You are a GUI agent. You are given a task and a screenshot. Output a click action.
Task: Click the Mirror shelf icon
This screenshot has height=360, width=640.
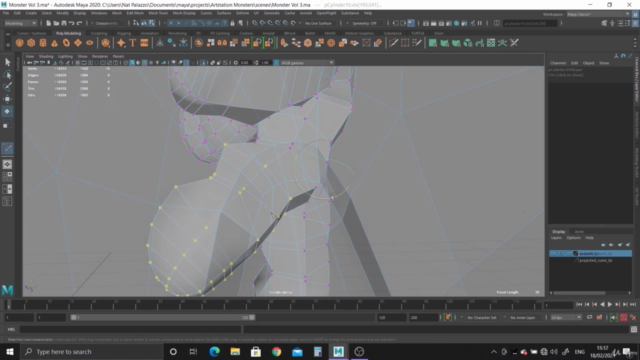222,43
